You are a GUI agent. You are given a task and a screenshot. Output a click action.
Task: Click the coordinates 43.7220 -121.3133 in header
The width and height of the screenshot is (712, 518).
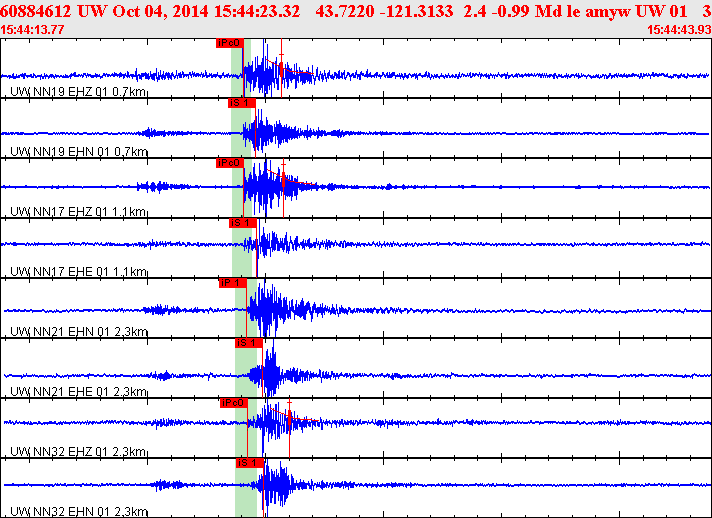click(384, 11)
